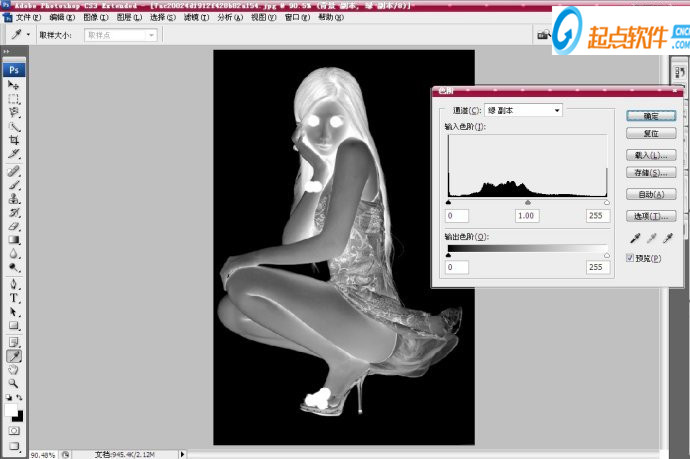690x459 pixels.
Task: Click the foreground color swatch
Action: point(11,410)
